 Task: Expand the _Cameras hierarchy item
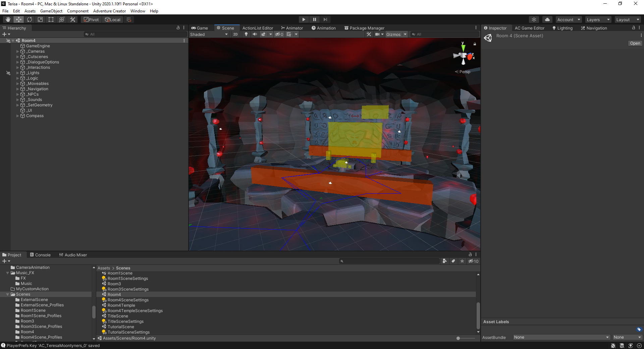click(x=17, y=51)
